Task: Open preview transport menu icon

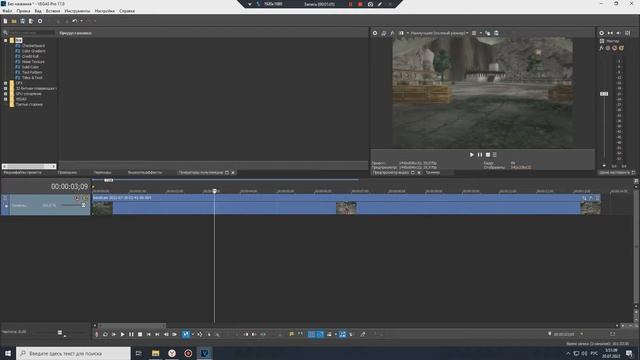Action: [495, 155]
